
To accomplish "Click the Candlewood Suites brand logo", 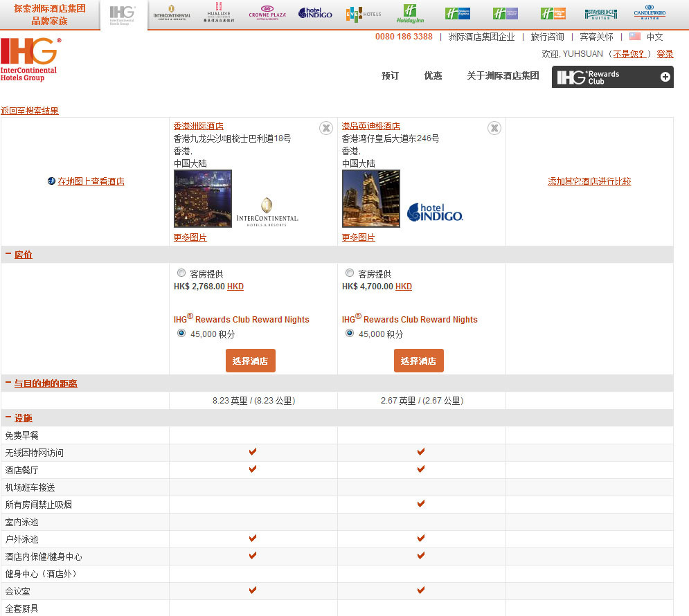I will (x=650, y=12).
